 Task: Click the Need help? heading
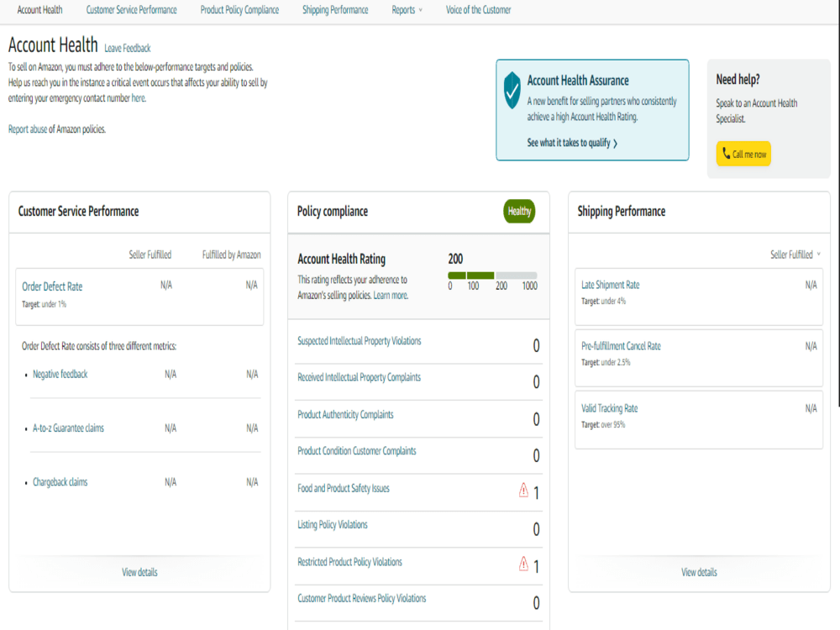point(738,79)
